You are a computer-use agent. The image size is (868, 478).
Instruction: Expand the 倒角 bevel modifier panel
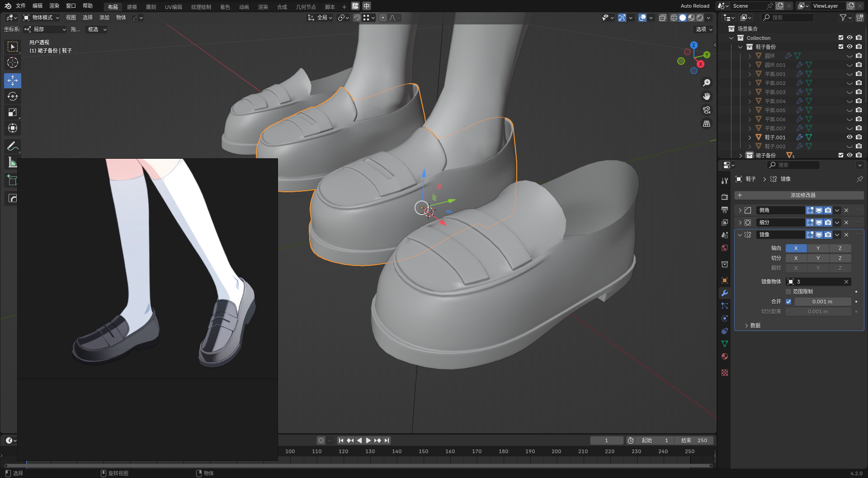tap(740, 210)
